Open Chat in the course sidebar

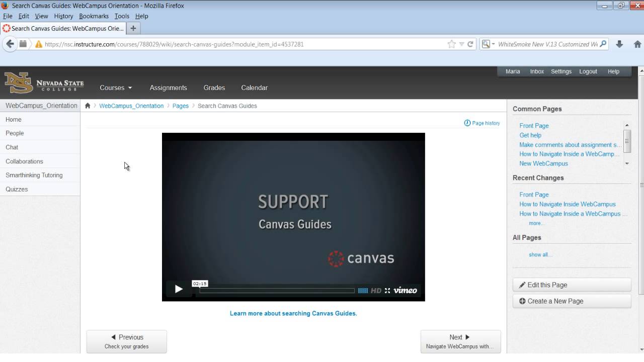point(40,147)
